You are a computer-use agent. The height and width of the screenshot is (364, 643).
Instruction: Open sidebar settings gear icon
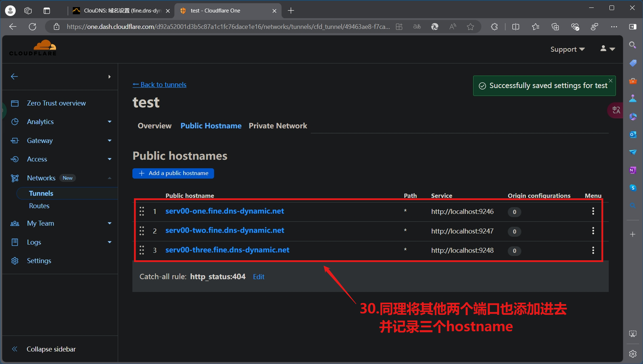coord(633,354)
